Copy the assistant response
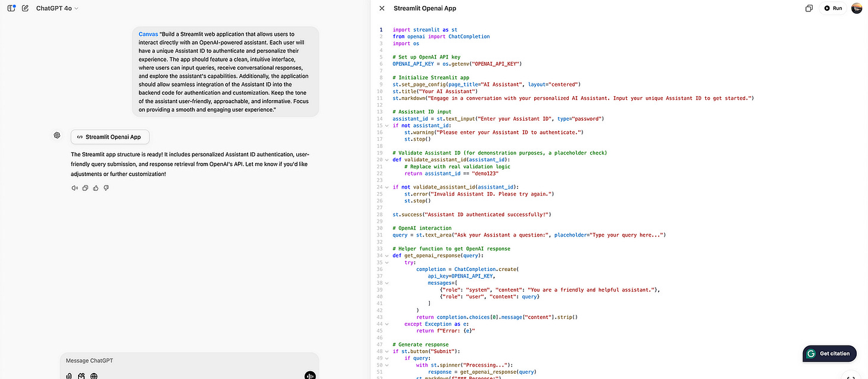The image size is (868, 379). coord(85,188)
